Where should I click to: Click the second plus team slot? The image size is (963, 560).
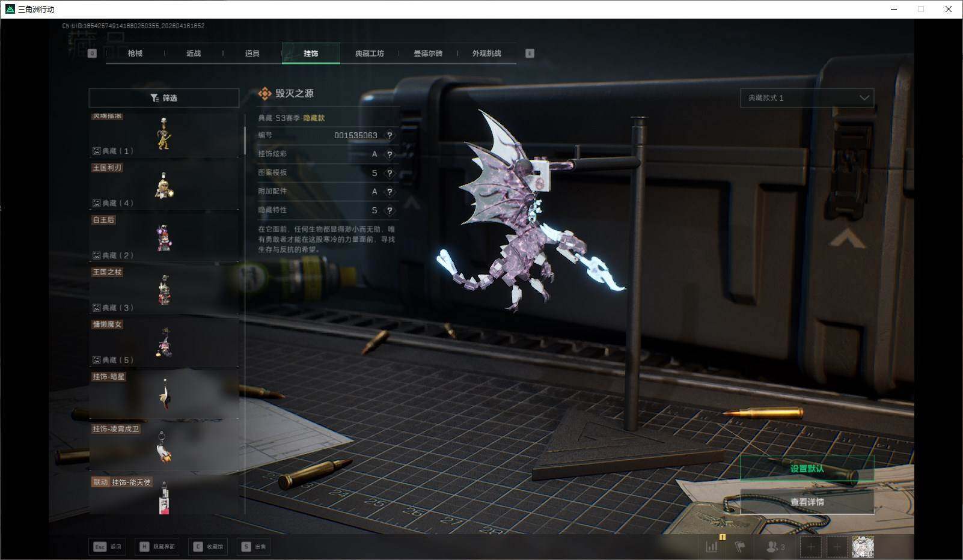836,547
